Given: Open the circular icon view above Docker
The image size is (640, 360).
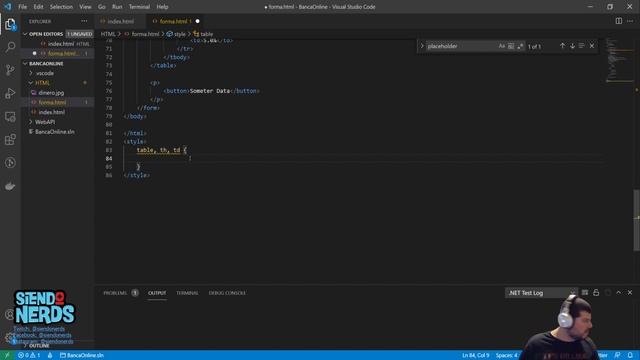Looking at the screenshot, I should (10, 163).
